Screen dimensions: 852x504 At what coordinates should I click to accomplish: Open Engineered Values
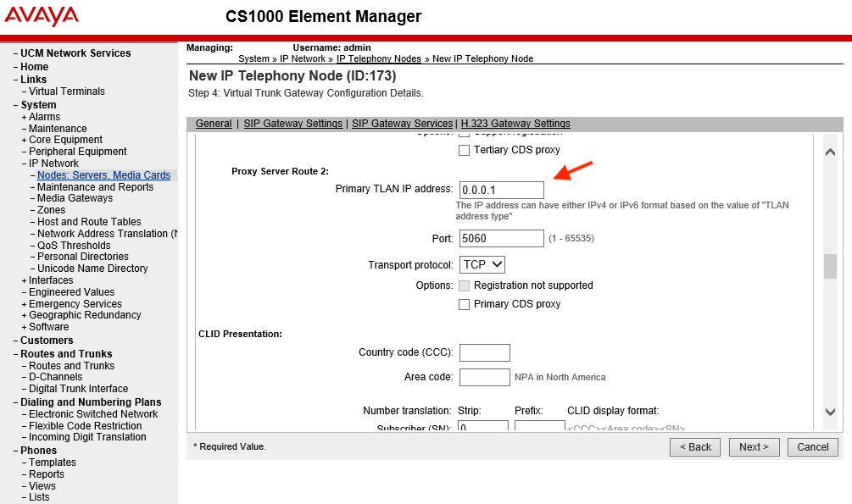[x=72, y=293]
